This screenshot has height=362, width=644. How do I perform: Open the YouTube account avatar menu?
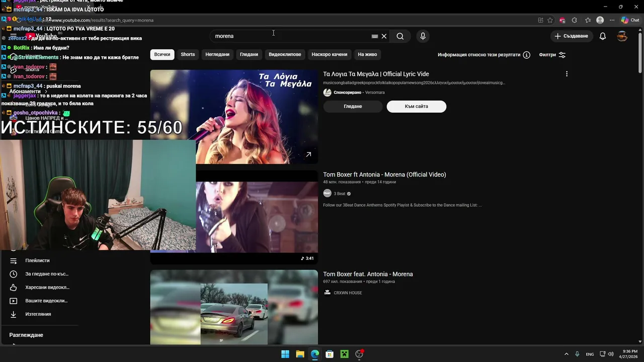point(622,36)
